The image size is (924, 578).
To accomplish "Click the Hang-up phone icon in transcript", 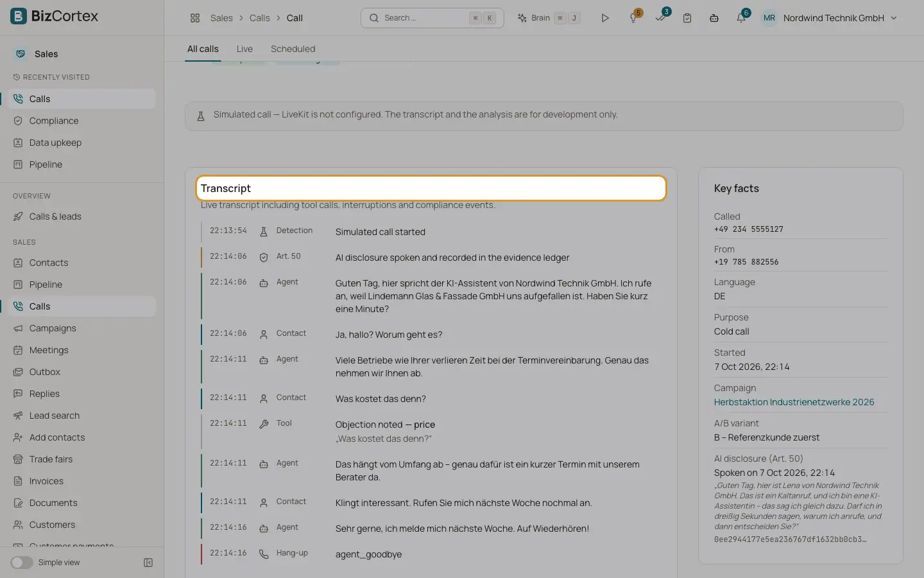I will (x=264, y=554).
